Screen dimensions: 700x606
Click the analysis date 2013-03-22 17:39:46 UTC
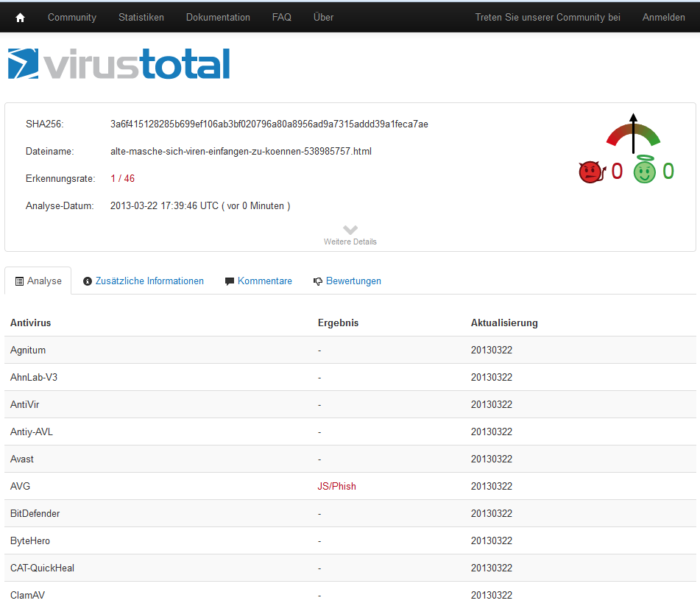[x=164, y=206]
